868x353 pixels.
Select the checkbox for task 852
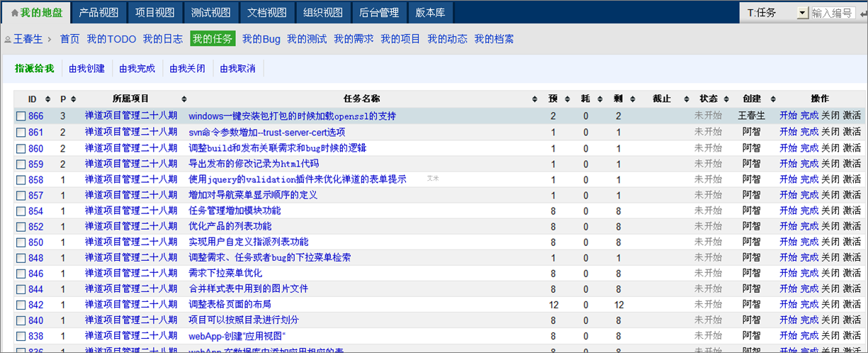tap(21, 227)
